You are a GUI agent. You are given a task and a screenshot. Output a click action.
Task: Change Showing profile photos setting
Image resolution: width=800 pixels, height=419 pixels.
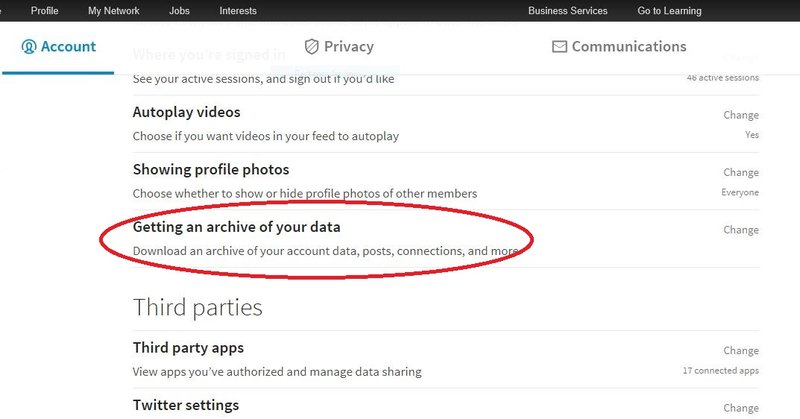pyautogui.click(x=741, y=172)
